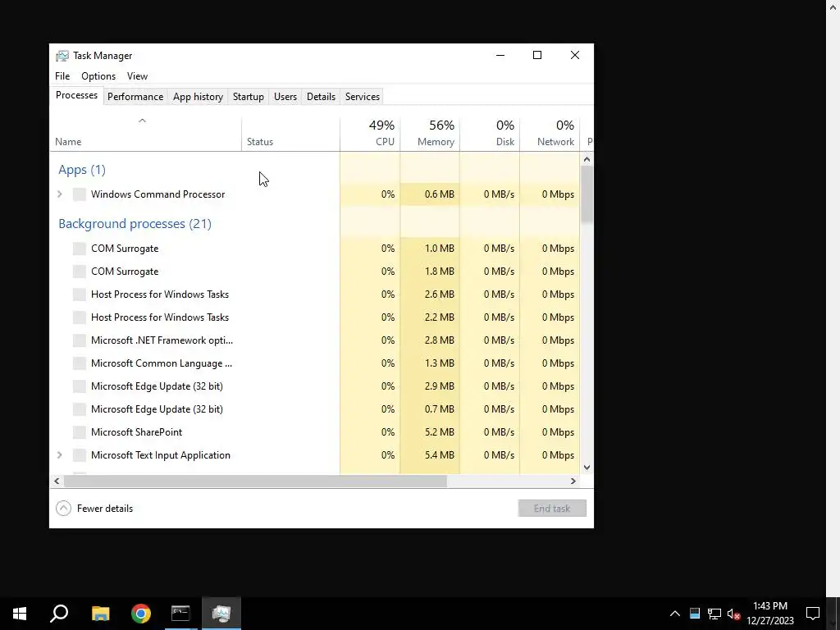Click the Task Manager title bar icon

[62, 56]
